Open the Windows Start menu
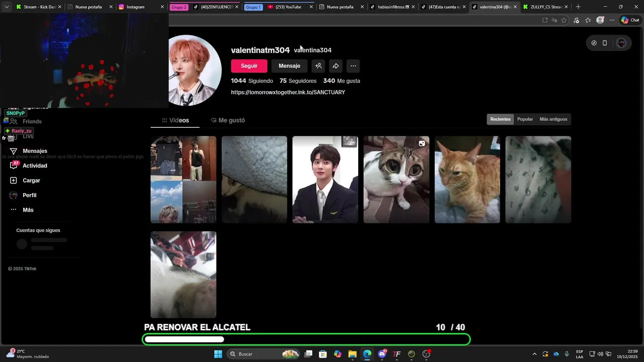Viewport: 644px width, 362px height. click(x=218, y=354)
